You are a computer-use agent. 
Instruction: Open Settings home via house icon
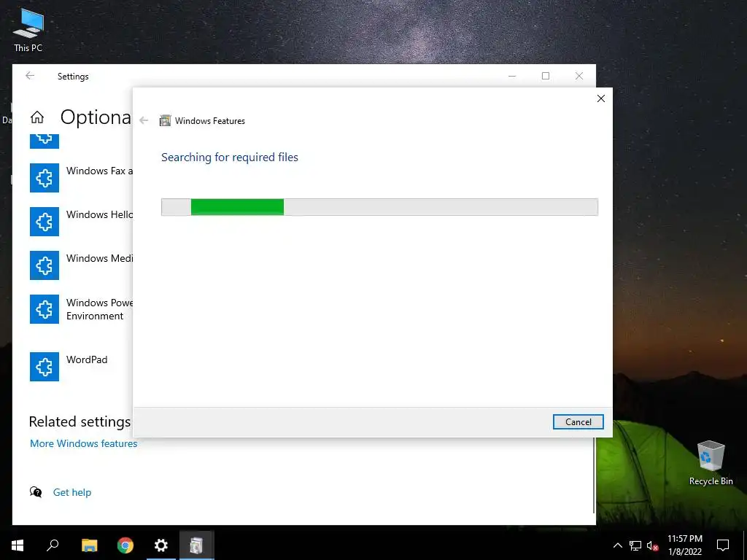click(37, 117)
